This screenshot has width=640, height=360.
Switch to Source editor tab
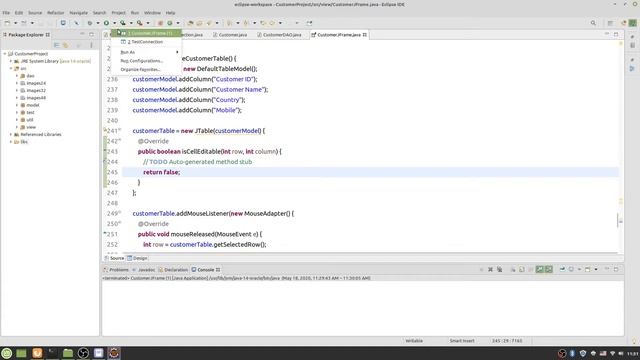click(114, 258)
